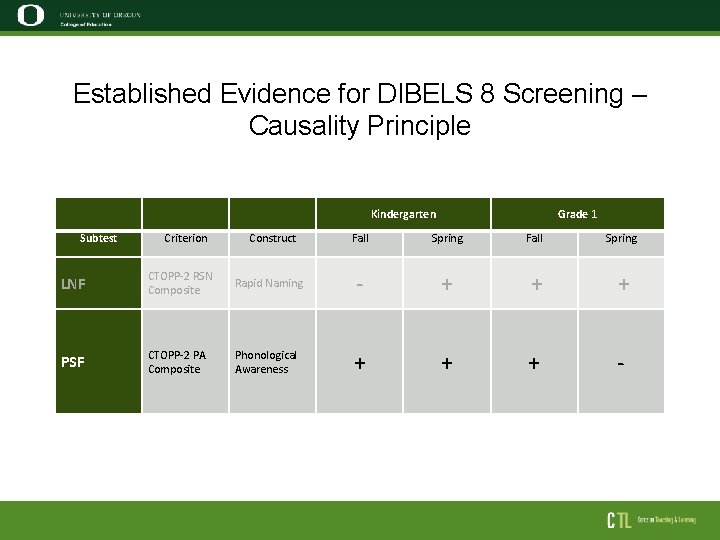This screenshot has width=720, height=540.
Task: Click Center on Teaching & Learning footer text
Action: tap(666, 520)
